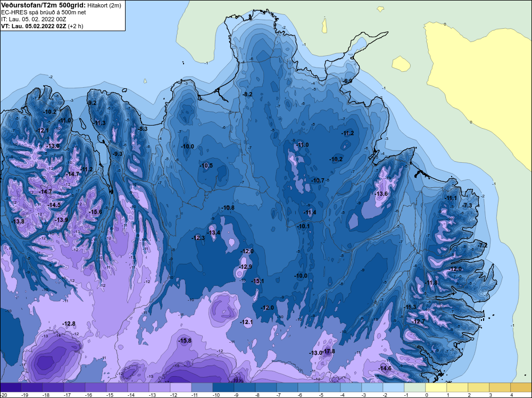Click the -12.7 temperature value

click(418, 321)
